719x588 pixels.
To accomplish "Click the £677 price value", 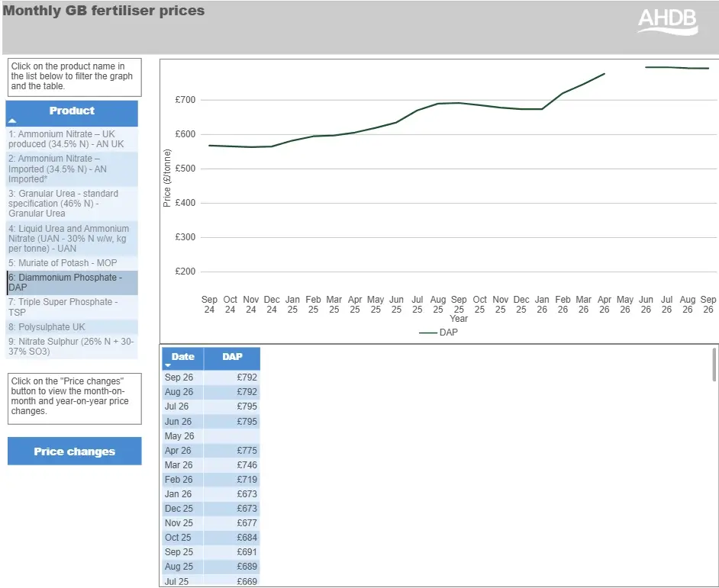I will (x=247, y=523).
